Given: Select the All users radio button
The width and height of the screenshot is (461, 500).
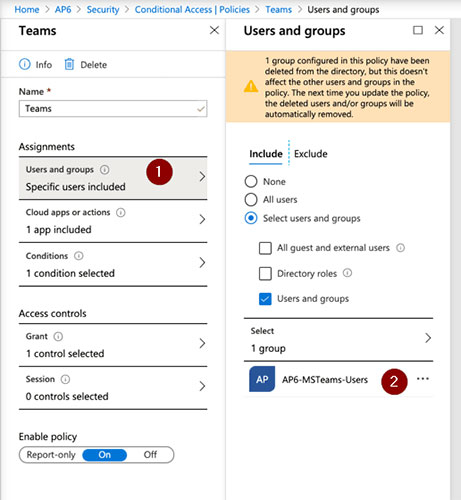Looking at the screenshot, I should pos(251,200).
